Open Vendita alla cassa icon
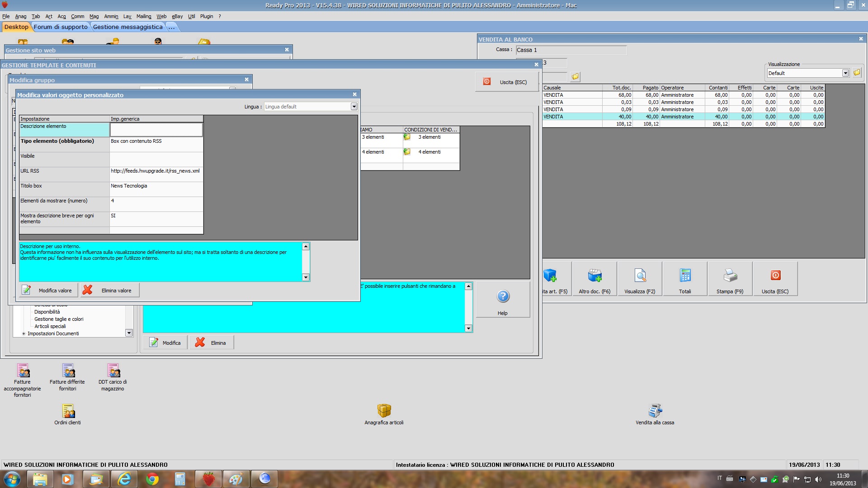 click(655, 411)
